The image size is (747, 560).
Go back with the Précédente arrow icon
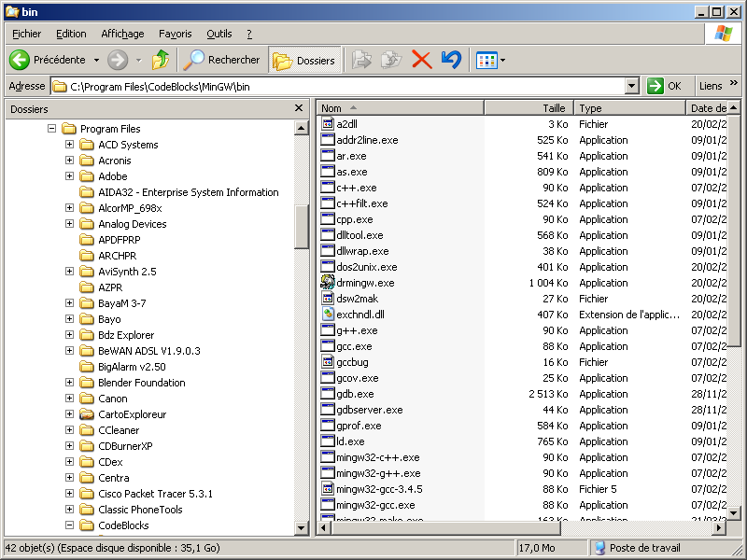point(20,60)
